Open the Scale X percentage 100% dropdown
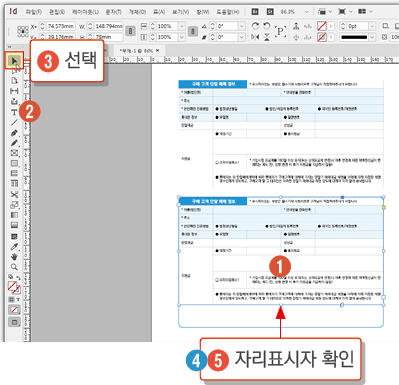This screenshot has width=399, height=385. pyautogui.click(x=182, y=26)
